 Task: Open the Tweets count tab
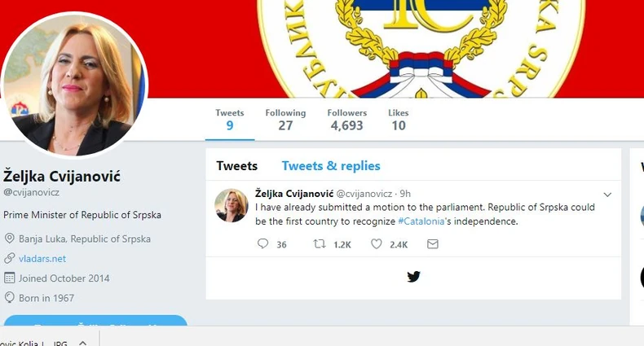coord(229,119)
